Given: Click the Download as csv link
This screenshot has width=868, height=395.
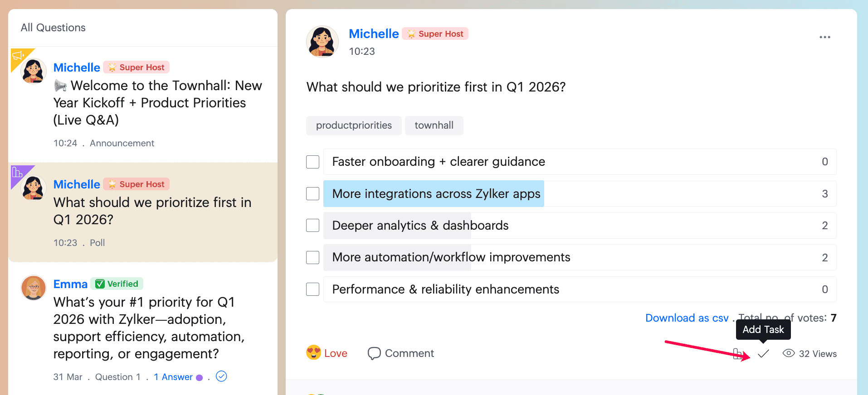Looking at the screenshot, I should (x=687, y=318).
